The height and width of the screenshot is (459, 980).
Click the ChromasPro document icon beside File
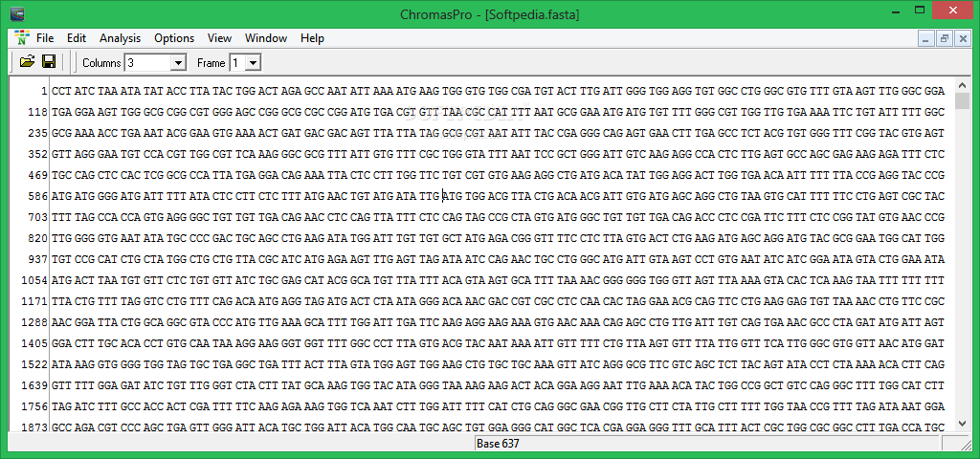point(22,37)
